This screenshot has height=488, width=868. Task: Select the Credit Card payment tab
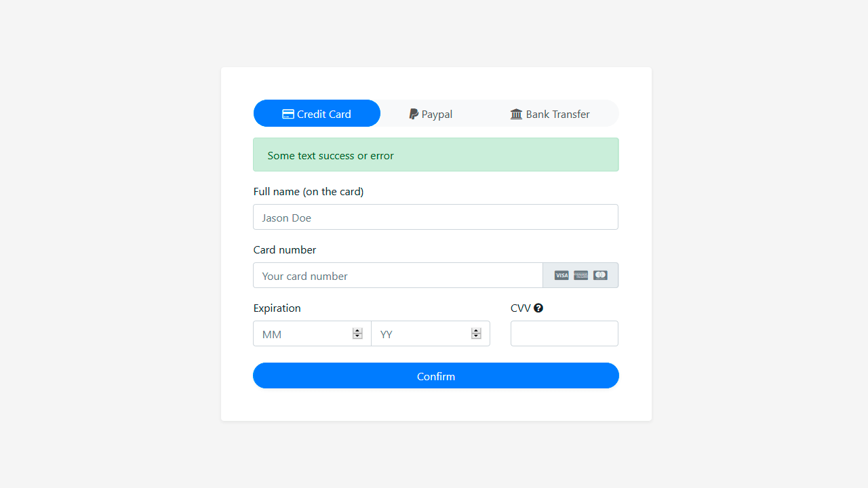pos(317,113)
